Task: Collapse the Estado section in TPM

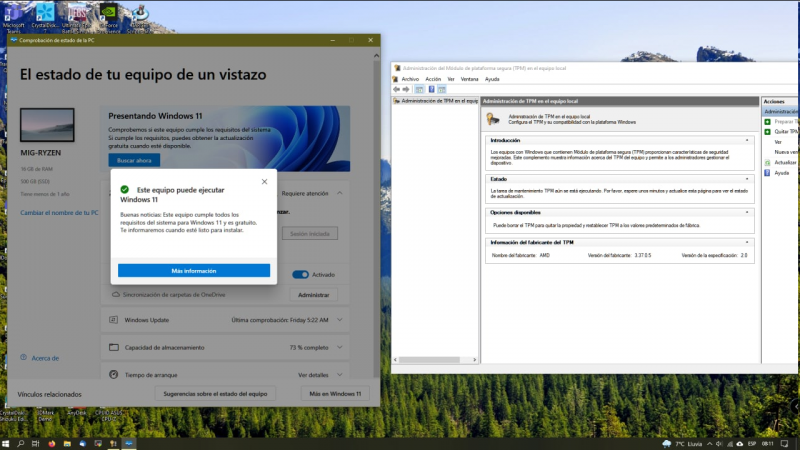Action: click(747, 179)
